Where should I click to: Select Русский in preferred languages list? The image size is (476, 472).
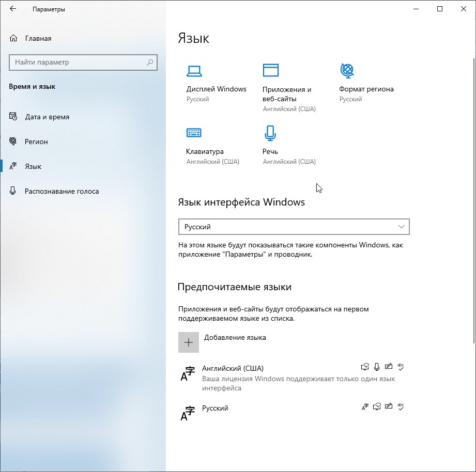pyautogui.click(x=294, y=413)
